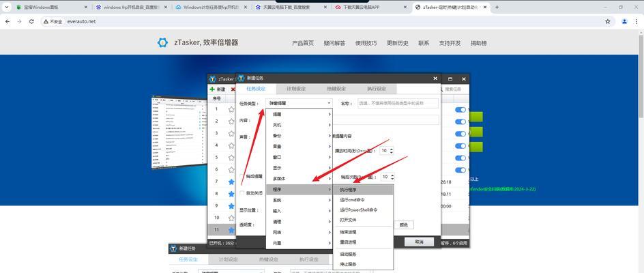The height and width of the screenshot is (273, 644).
Task: Expand the 窗口 submenu
Action: point(299,157)
